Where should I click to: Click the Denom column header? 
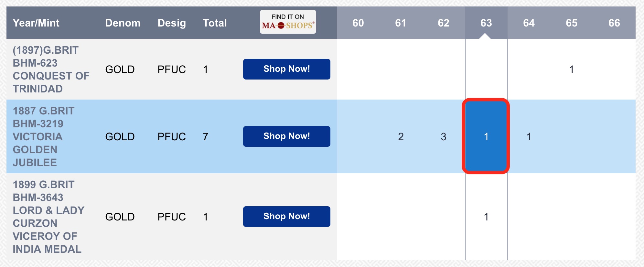click(123, 23)
